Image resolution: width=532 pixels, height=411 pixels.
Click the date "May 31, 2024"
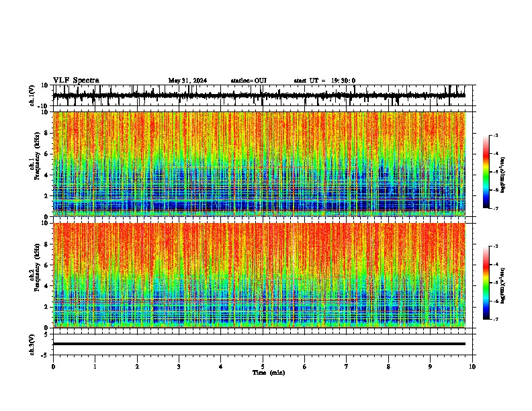coord(187,81)
